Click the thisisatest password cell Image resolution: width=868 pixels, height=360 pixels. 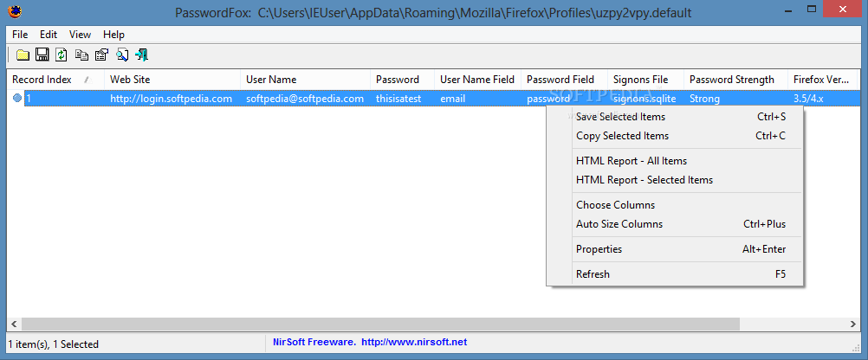pos(398,99)
